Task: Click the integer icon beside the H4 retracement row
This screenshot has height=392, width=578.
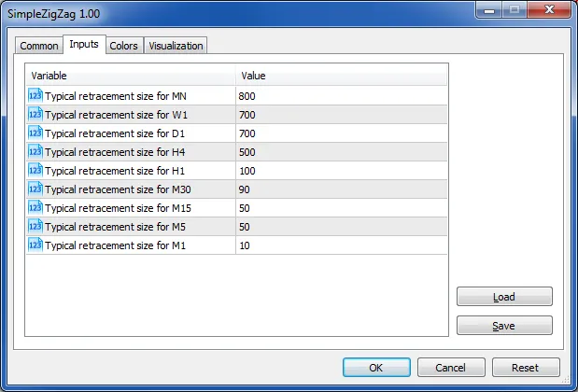Action: click(35, 151)
